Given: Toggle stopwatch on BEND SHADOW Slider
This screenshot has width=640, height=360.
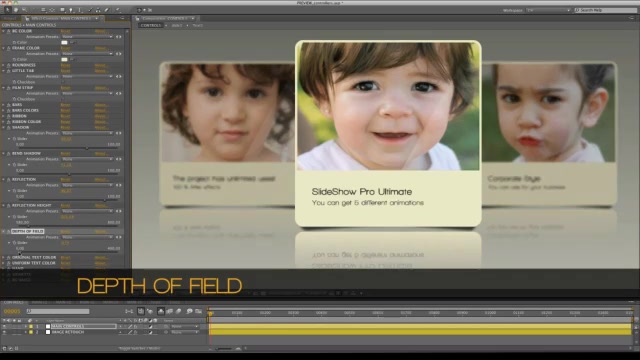Looking at the screenshot, I should [14, 164].
